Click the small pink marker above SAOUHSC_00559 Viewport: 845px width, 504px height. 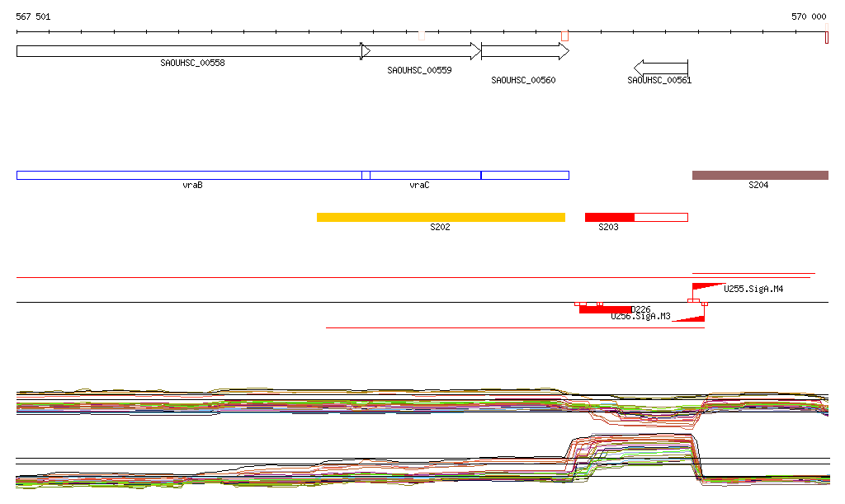click(422, 35)
